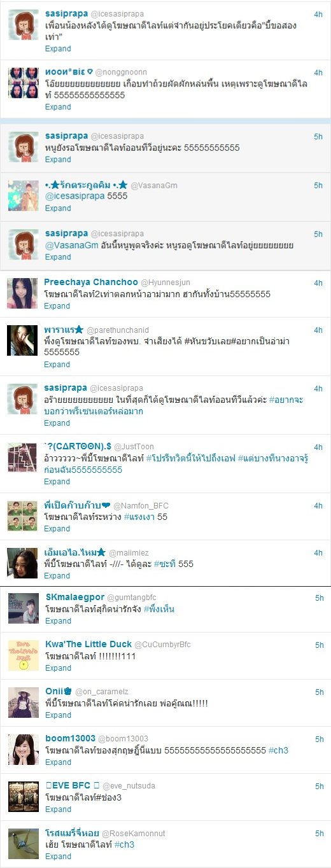Image resolution: width=331 pixels, height=868 pixels.
Task: Open the 5h timestamp on eve_nutsuda's tweet
Action: click(x=320, y=786)
